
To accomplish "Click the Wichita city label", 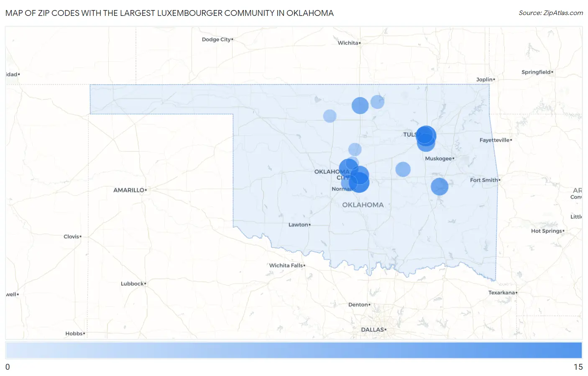I will click(x=348, y=43).
